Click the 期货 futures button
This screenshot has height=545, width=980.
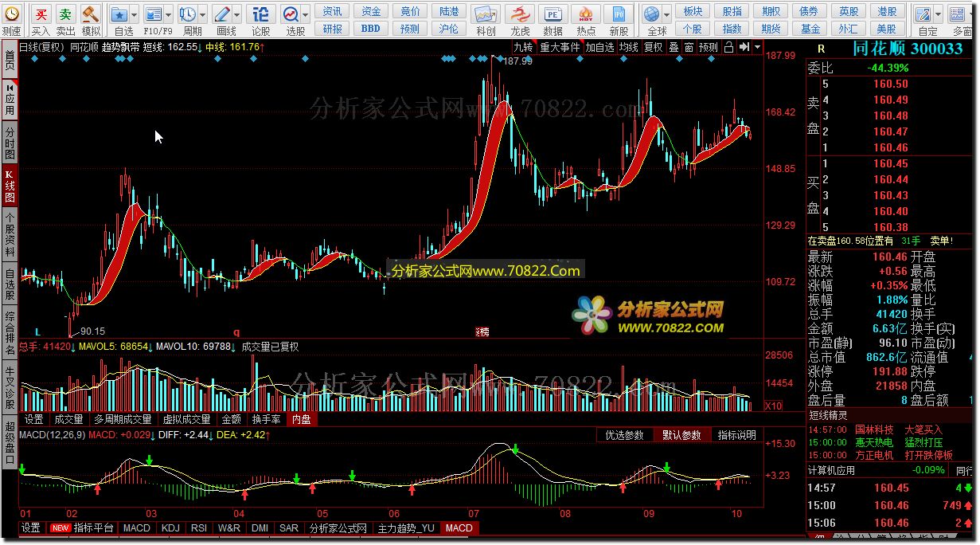point(771,29)
